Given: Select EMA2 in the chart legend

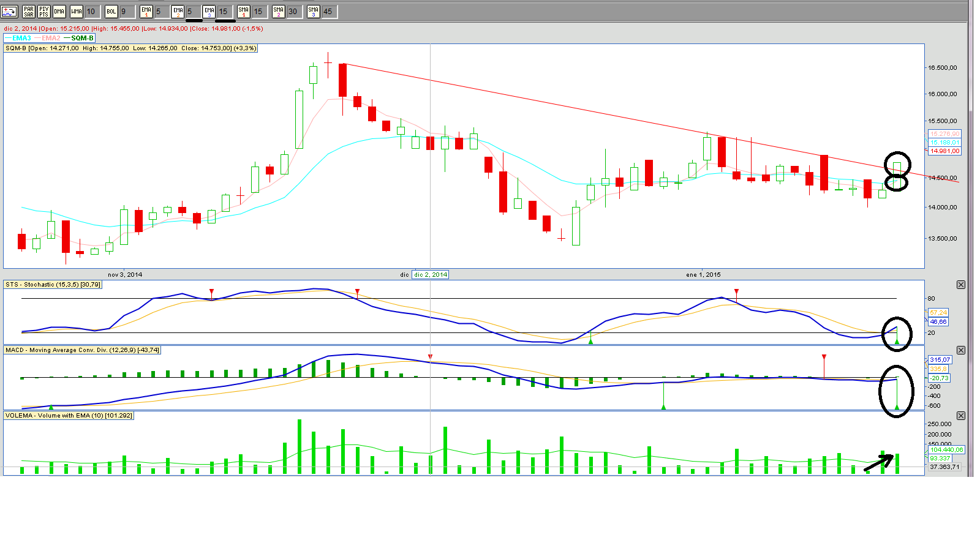Looking at the screenshot, I should click(48, 38).
